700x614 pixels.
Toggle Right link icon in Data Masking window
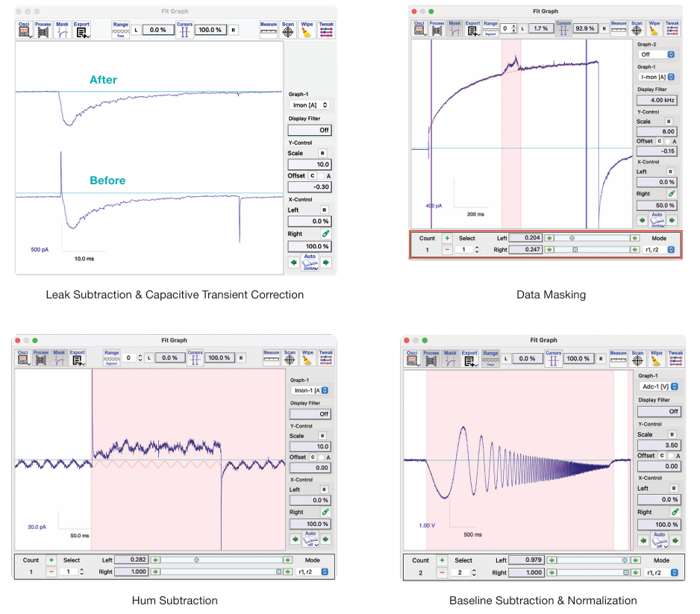pyautogui.click(x=672, y=193)
